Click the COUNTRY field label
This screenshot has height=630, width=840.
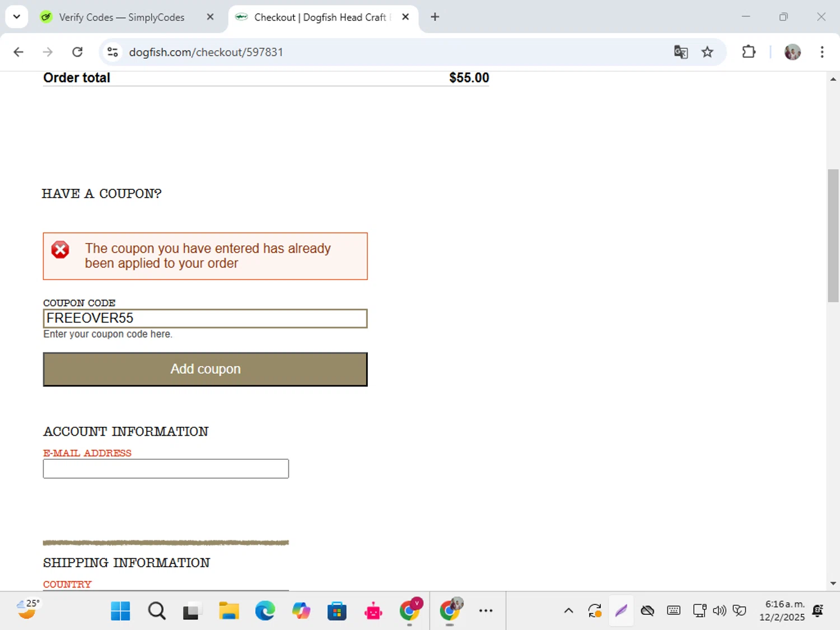[67, 584]
